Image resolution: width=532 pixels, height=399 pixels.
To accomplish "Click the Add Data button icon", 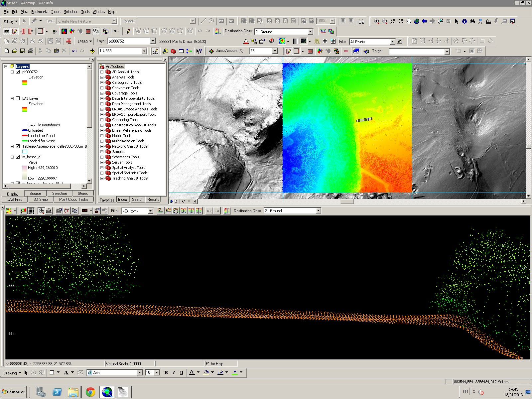I will (92, 51).
